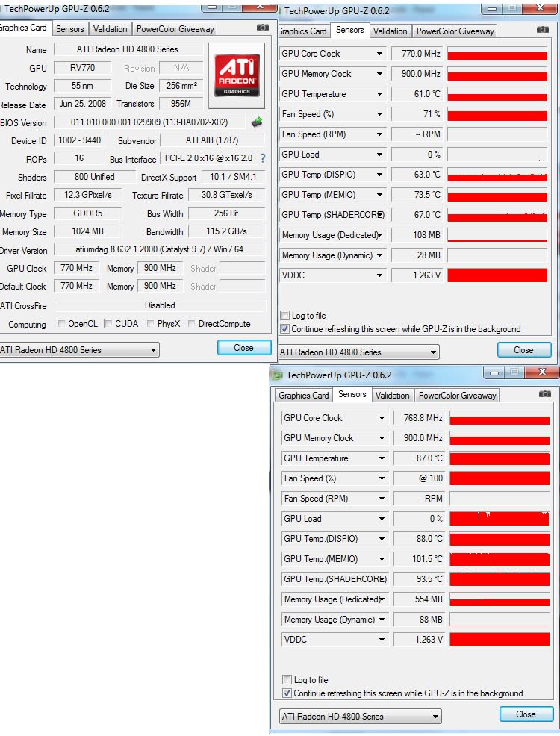Viewport: 560px width, 736px height.
Task: Click 73.5 °C MEMIO value in top window
Action: (417, 195)
